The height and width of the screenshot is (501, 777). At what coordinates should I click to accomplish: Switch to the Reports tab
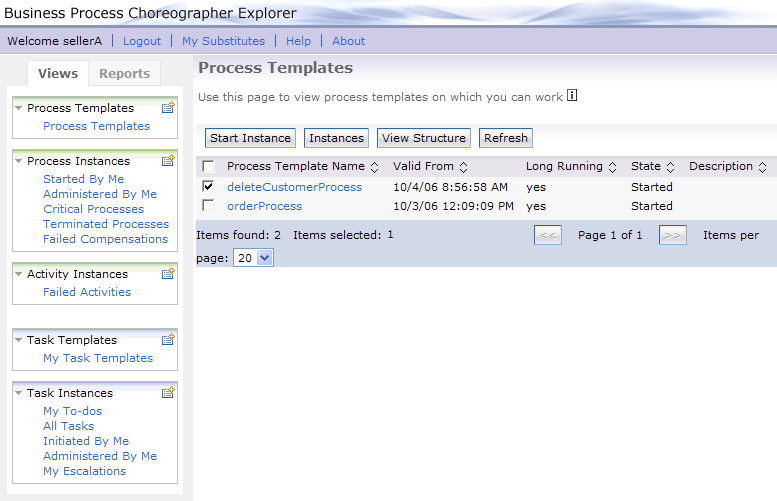coord(124,73)
